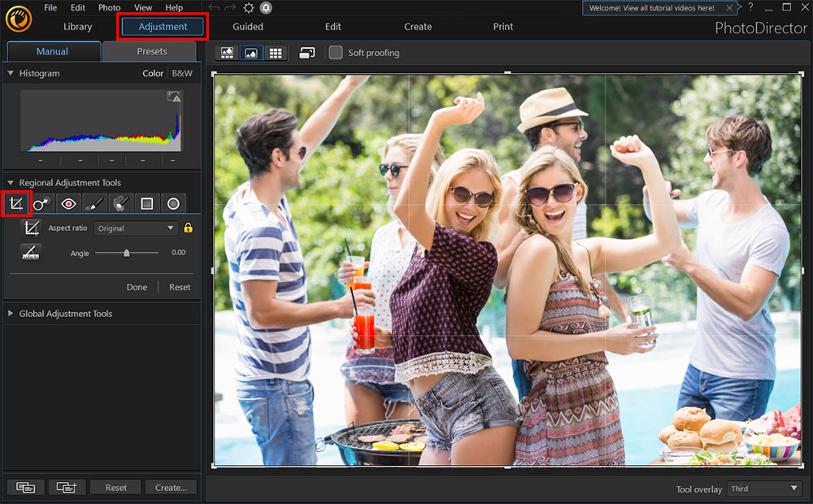Select the Crop and Rotate tool

pos(15,203)
